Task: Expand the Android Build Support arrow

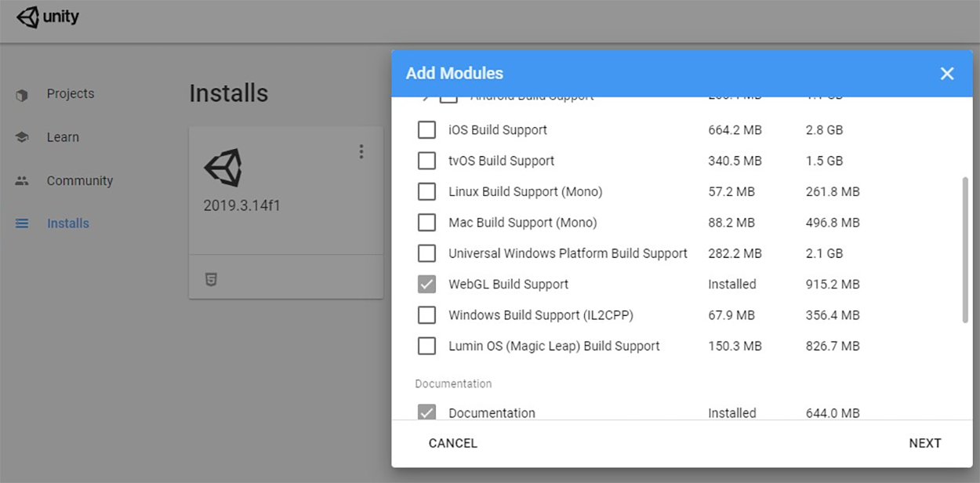Action: click(426, 99)
